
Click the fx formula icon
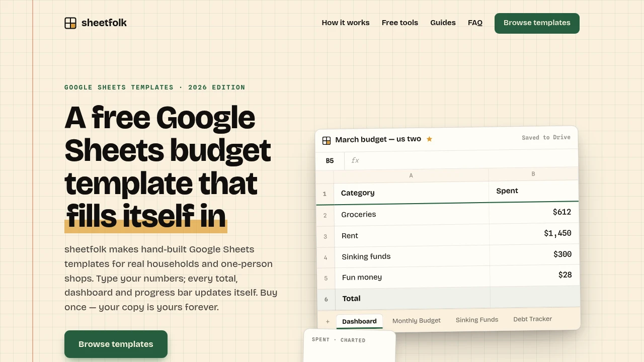tap(355, 160)
